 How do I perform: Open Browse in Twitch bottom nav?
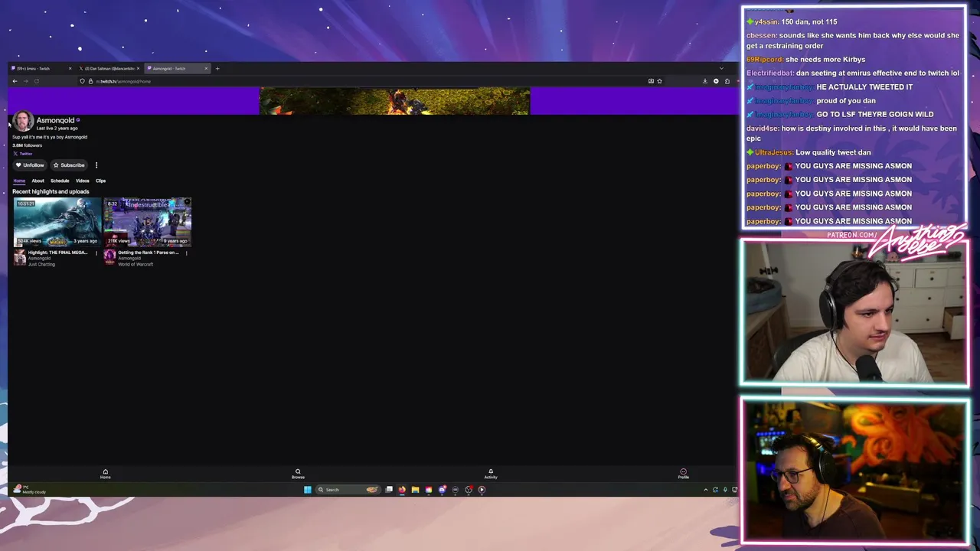tap(298, 474)
